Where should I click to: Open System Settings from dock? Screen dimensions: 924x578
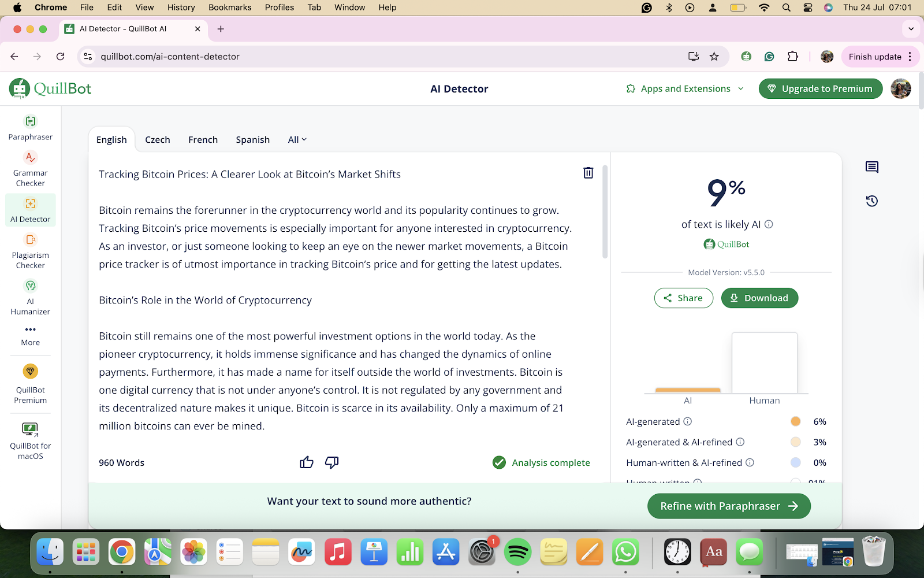coord(482,553)
